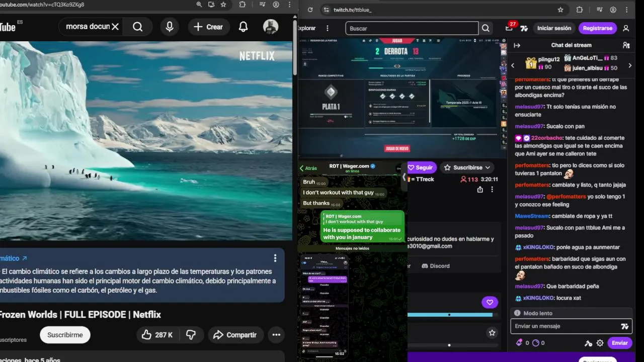Show next gift leaderboard with right chevron
Screen dimensions: 644x362
630,65
